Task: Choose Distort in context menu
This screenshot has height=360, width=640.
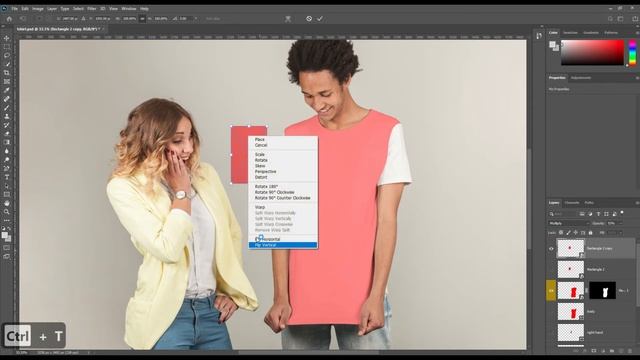Action: pos(283,178)
